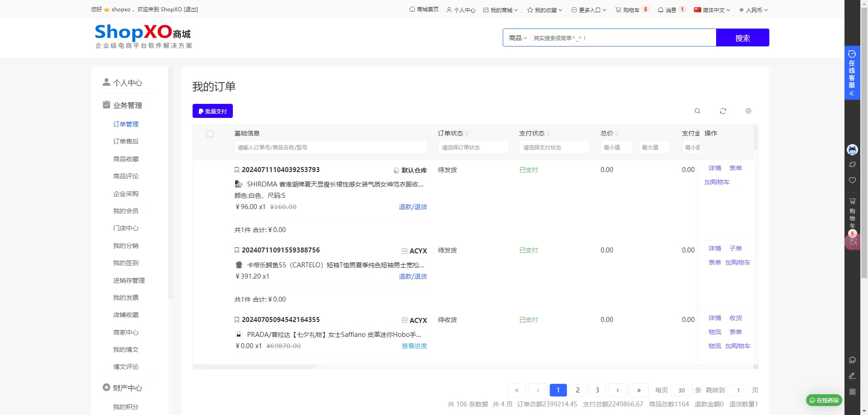Focus the 跳转到 page number input
868x415 pixels.
pos(738,390)
